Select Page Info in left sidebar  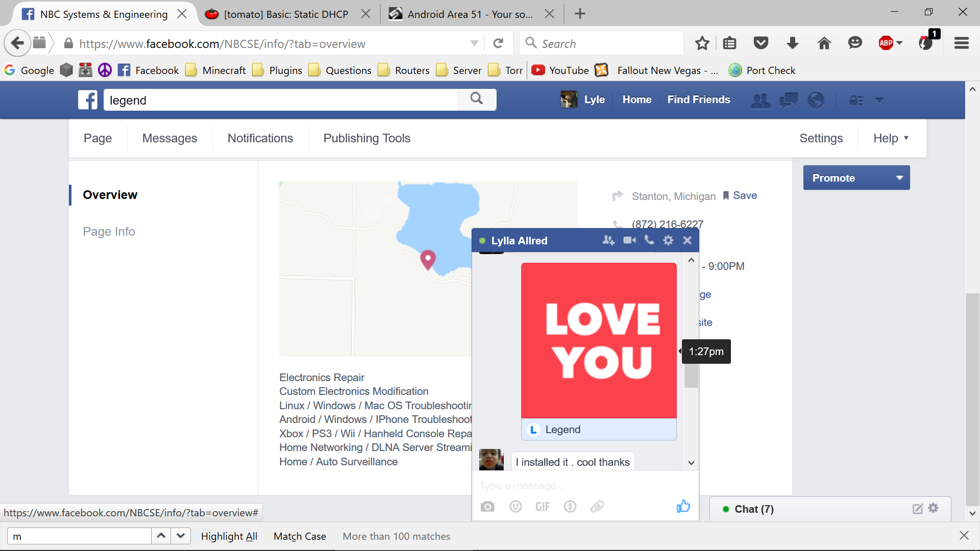click(109, 232)
